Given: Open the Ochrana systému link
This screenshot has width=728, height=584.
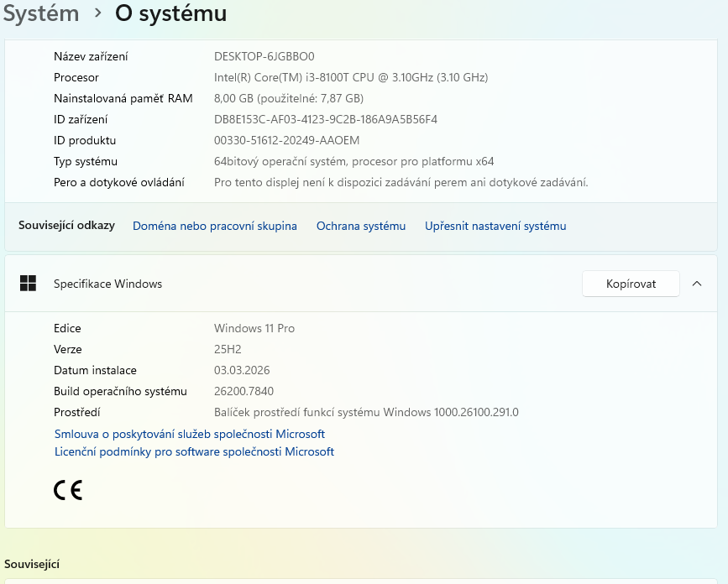Looking at the screenshot, I should 361,226.
